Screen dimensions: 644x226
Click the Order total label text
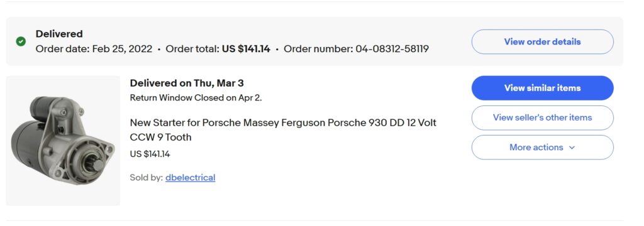[x=192, y=49]
